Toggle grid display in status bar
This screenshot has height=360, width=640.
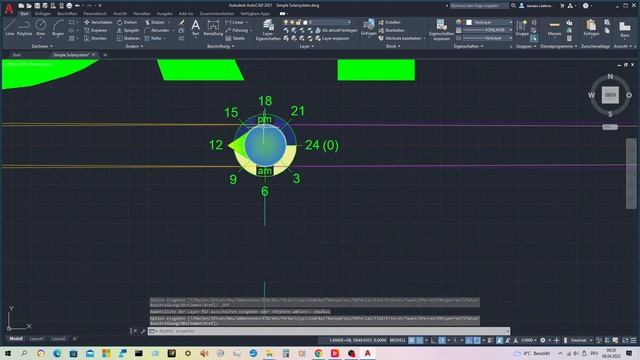(411, 340)
